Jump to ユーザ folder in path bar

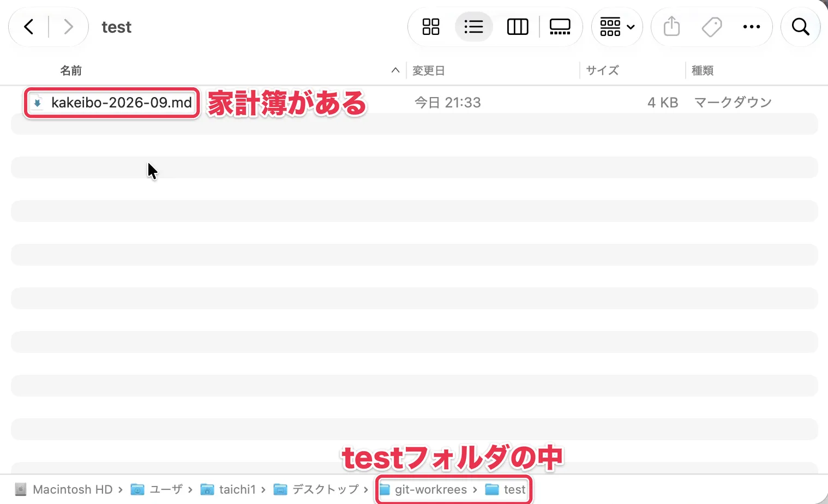pyautogui.click(x=157, y=489)
